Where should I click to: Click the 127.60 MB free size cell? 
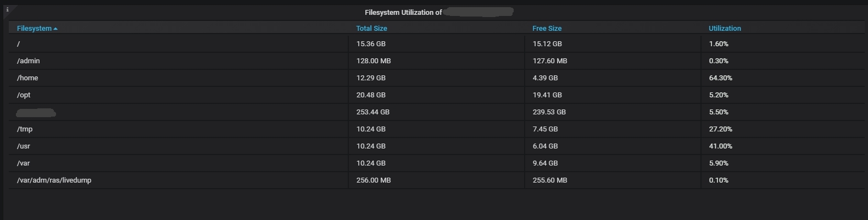[549, 61]
